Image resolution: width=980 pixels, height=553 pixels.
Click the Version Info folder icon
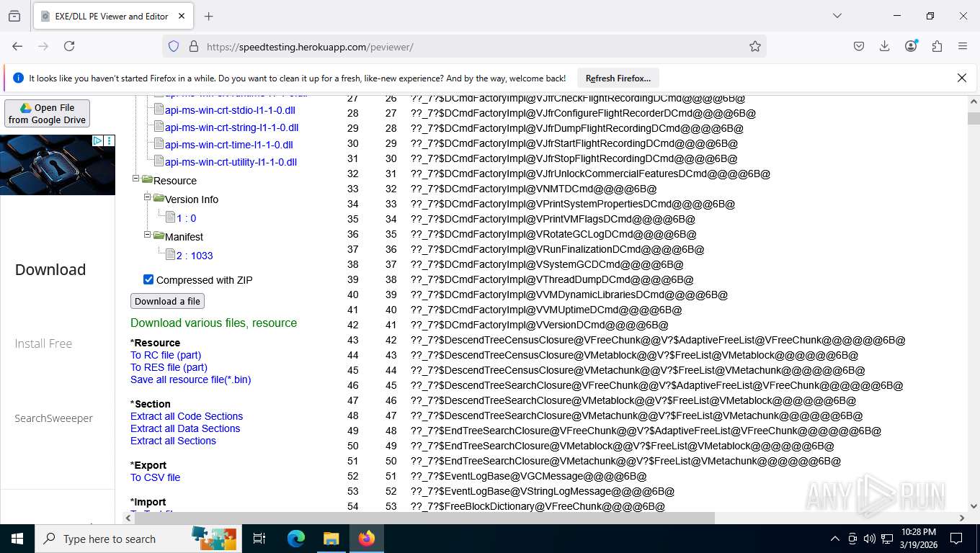(159, 197)
